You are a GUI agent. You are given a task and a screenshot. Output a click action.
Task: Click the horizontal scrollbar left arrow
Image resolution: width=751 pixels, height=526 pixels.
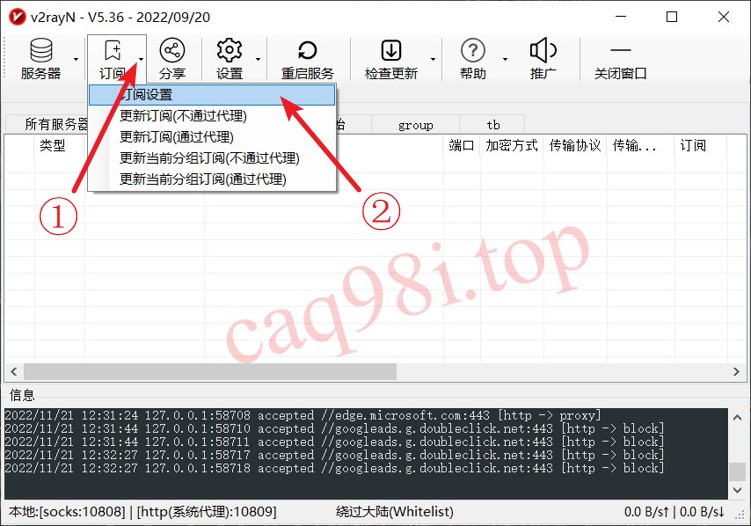pos(14,371)
